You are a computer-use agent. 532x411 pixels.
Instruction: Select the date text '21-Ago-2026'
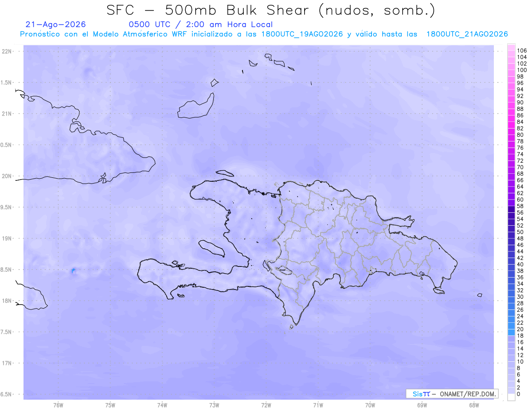coord(56,24)
